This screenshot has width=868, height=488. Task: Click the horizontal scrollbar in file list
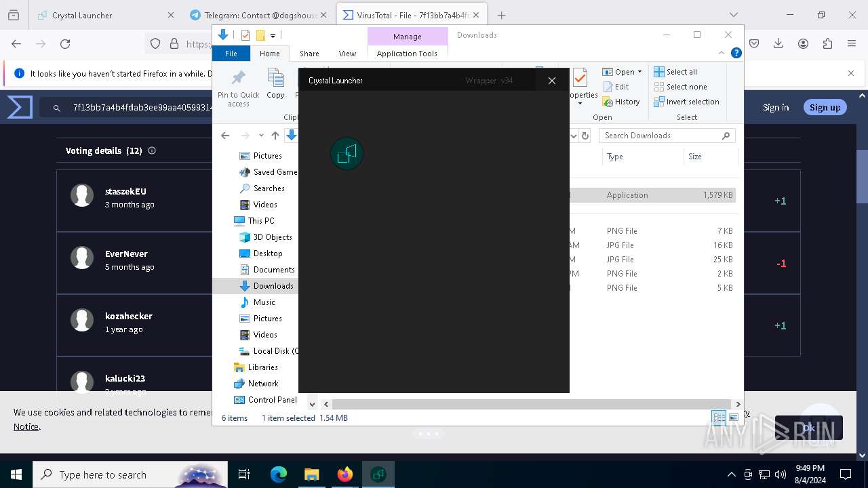point(532,404)
